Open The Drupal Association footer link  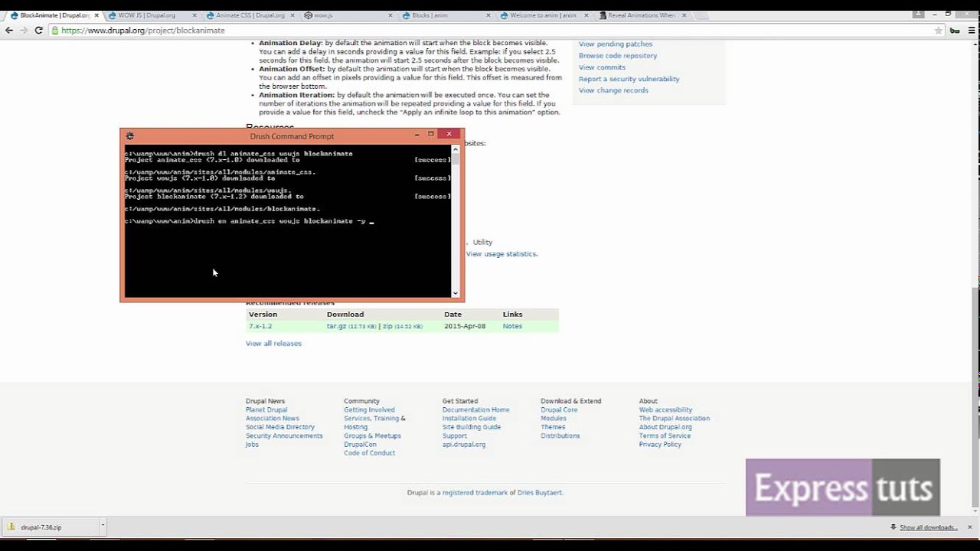(675, 419)
